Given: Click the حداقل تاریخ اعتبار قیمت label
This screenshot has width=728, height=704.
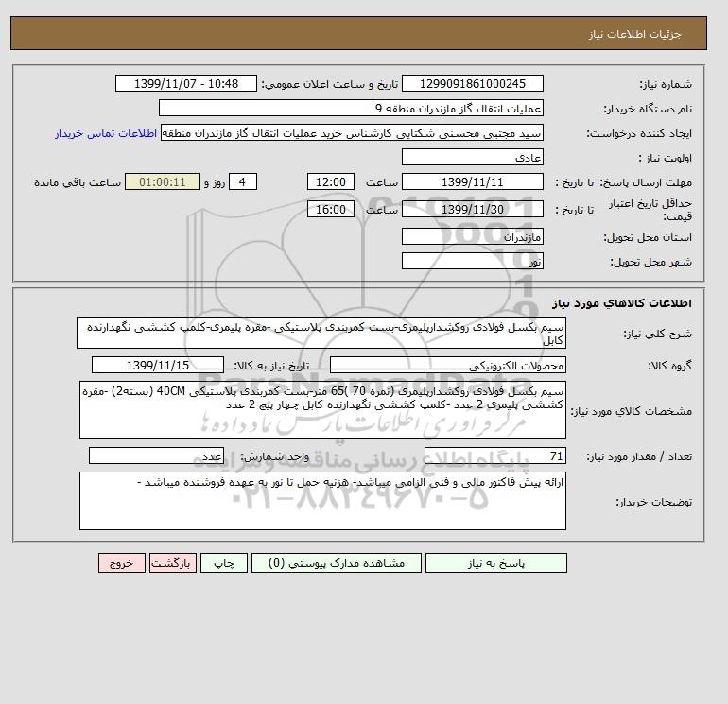Looking at the screenshot, I should 650,210.
